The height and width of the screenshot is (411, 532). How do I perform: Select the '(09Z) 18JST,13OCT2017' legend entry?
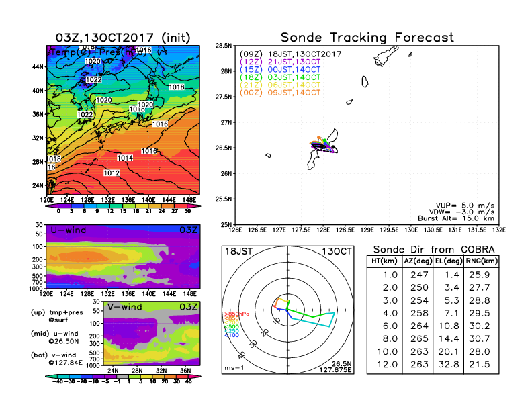(290, 54)
